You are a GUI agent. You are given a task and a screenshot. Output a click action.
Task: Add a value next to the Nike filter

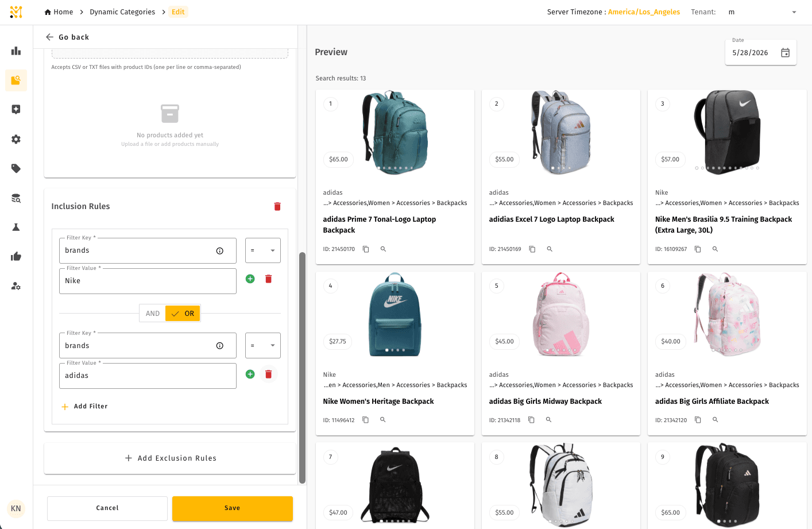click(250, 279)
